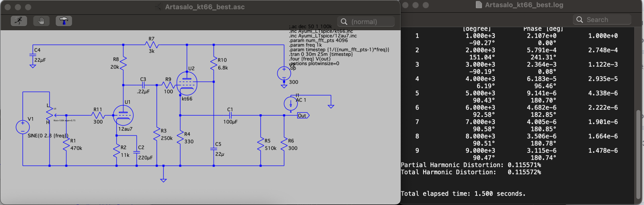Select the .options plotwinsize=0 directive
644x205 pixels.
point(314,63)
